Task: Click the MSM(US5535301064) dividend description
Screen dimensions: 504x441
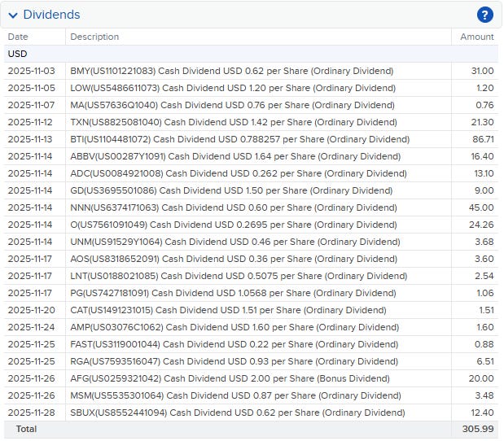Action: click(x=235, y=395)
